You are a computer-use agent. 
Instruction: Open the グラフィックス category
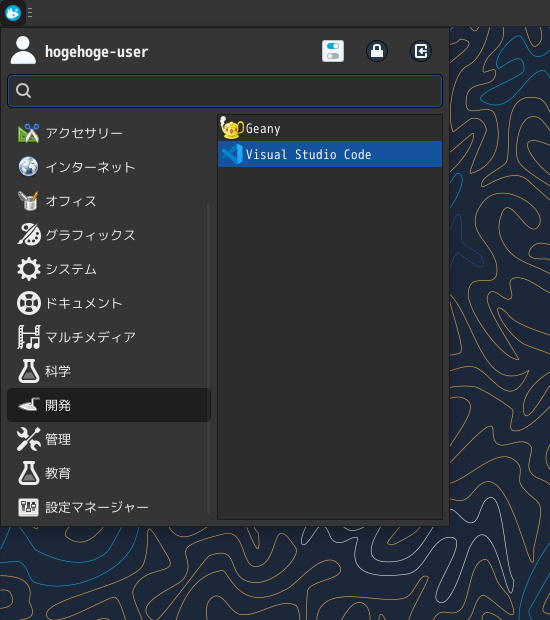(x=109, y=235)
